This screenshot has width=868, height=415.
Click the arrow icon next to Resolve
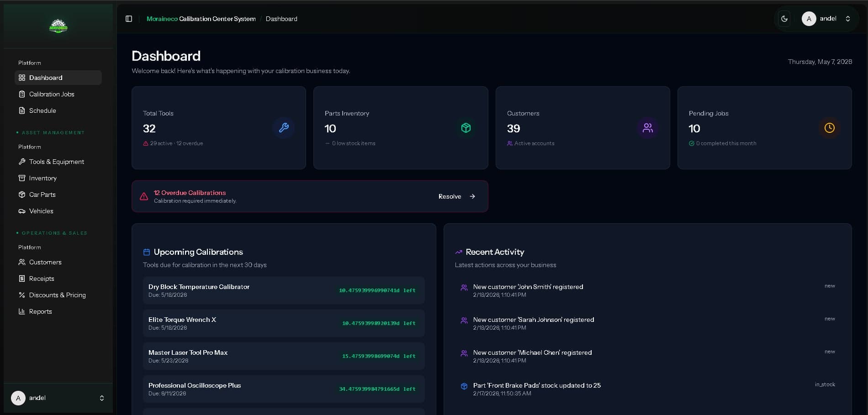click(x=472, y=196)
